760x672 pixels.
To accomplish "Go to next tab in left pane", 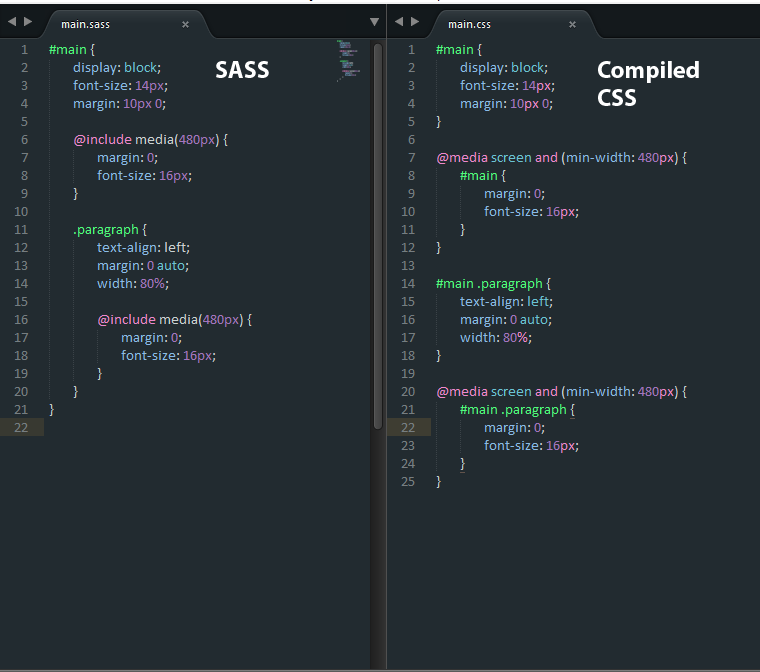I will point(28,21).
